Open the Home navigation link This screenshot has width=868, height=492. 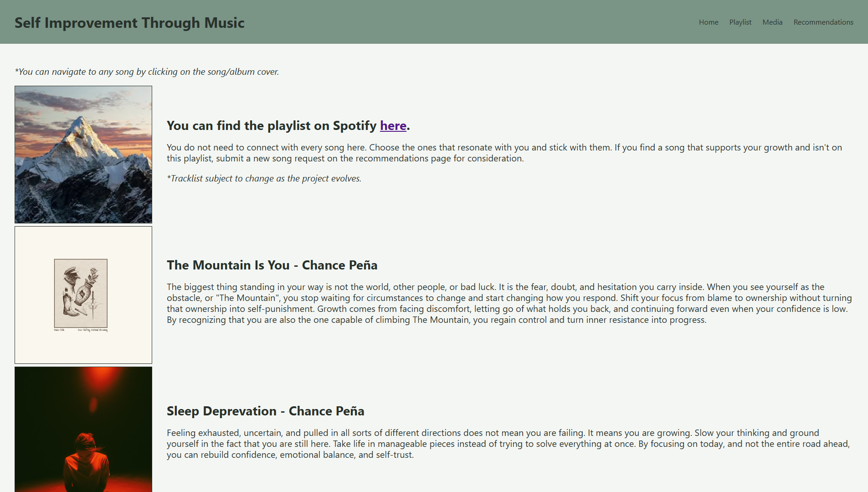[709, 22]
